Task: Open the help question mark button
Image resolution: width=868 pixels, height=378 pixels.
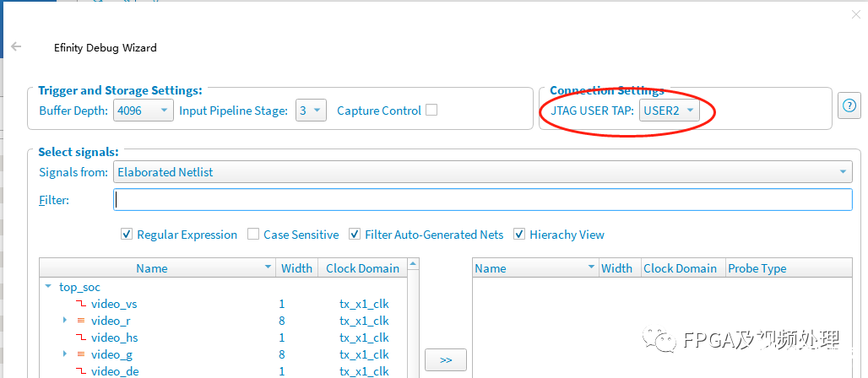Action: tap(849, 105)
